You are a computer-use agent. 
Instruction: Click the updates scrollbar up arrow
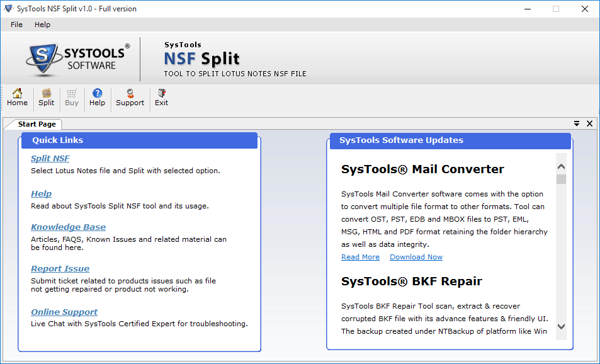(562, 166)
